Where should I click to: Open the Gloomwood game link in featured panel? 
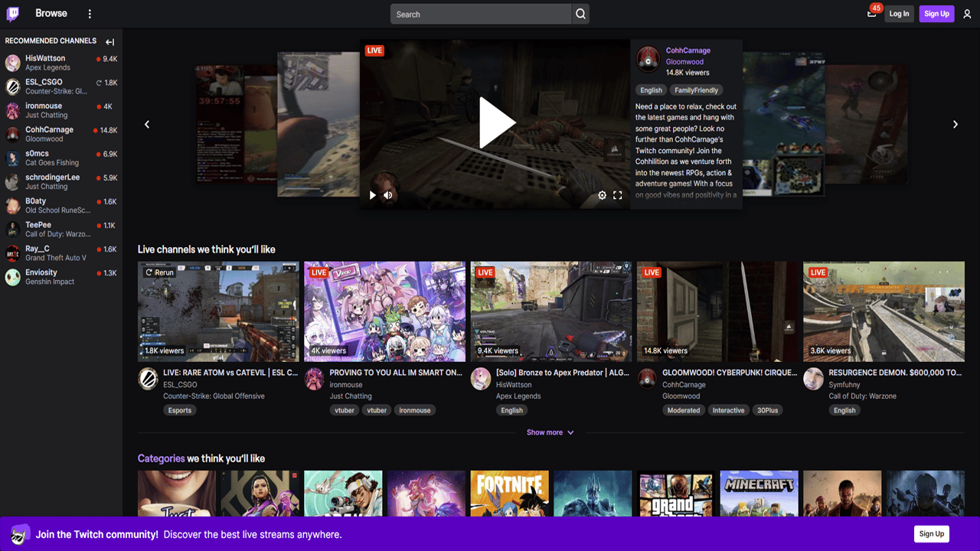pyautogui.click(x=684, y=62)
